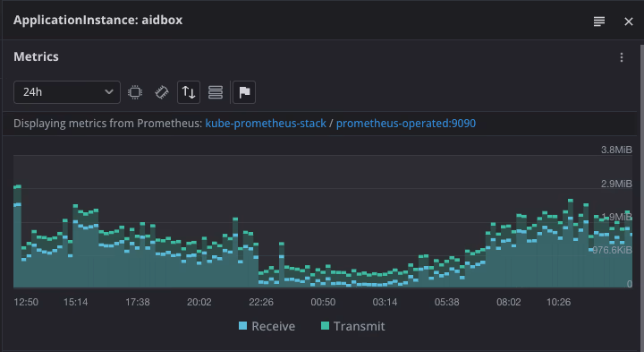Viewport: 644px width, 352px height.
Task: Show the Filesystem metrics chart
Action: coord(216,92)
